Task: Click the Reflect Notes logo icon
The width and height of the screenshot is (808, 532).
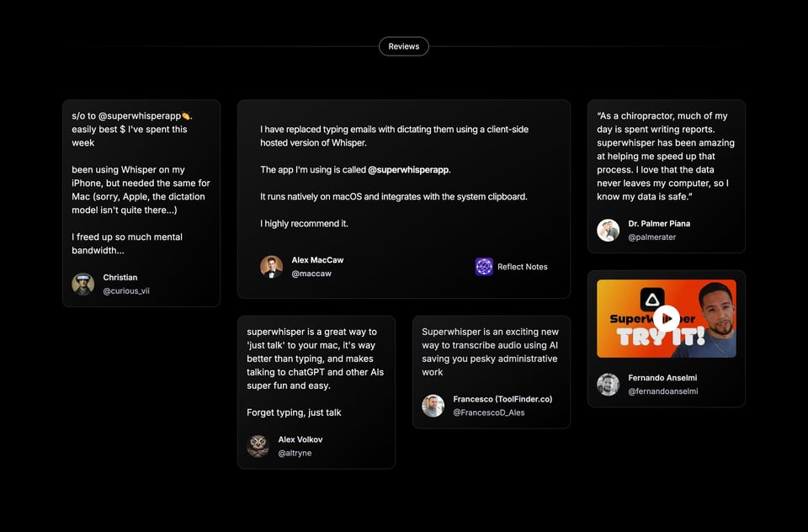Action: click(484, 267)
